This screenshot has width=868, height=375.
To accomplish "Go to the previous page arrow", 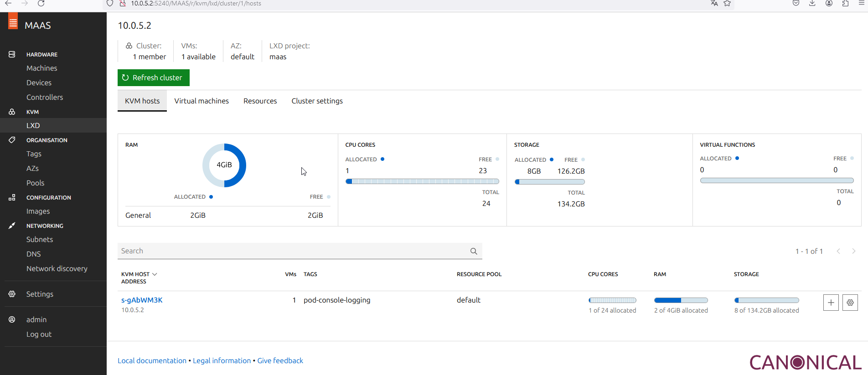I will click(838, 251).
